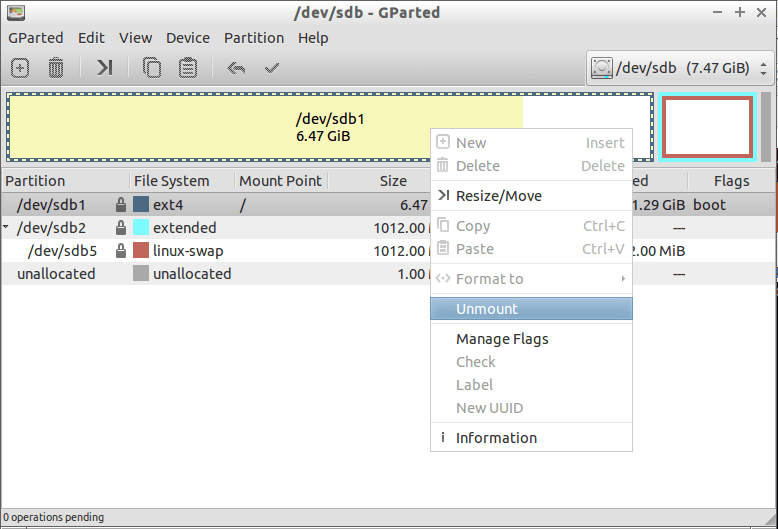Click the 0 operations pending status text
This screenshot has height=529, width=778.
[54, 517]
